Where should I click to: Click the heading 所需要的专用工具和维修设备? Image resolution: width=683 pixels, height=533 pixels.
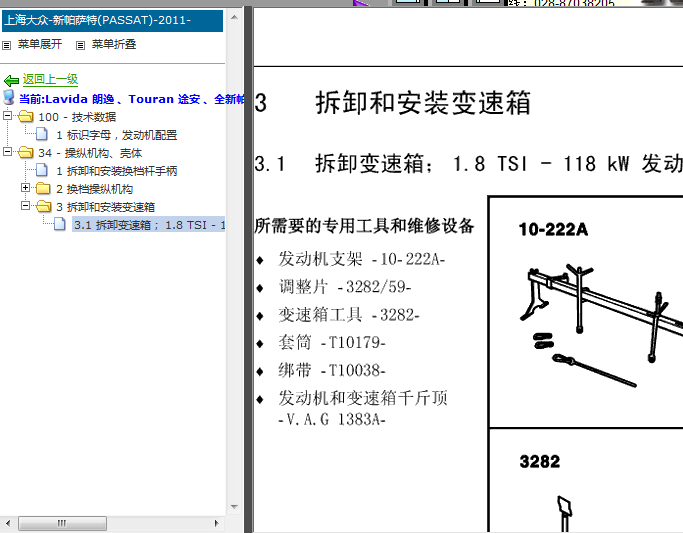point(364,226)
